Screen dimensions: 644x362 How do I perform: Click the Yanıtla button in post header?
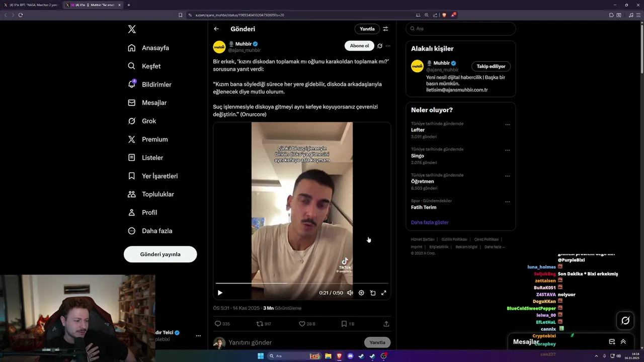pyautogui.click(x=367, y=29)
